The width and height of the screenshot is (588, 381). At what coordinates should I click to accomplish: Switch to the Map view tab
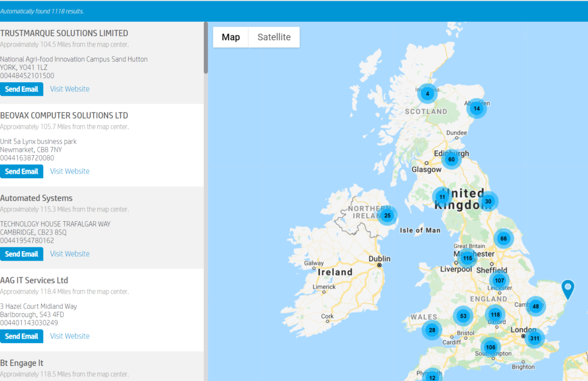click(230, 37)
